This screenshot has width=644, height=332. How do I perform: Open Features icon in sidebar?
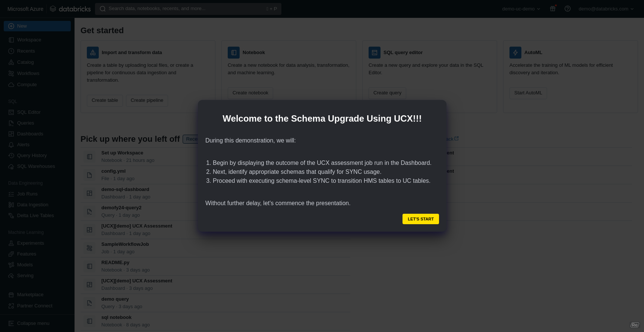11,254
